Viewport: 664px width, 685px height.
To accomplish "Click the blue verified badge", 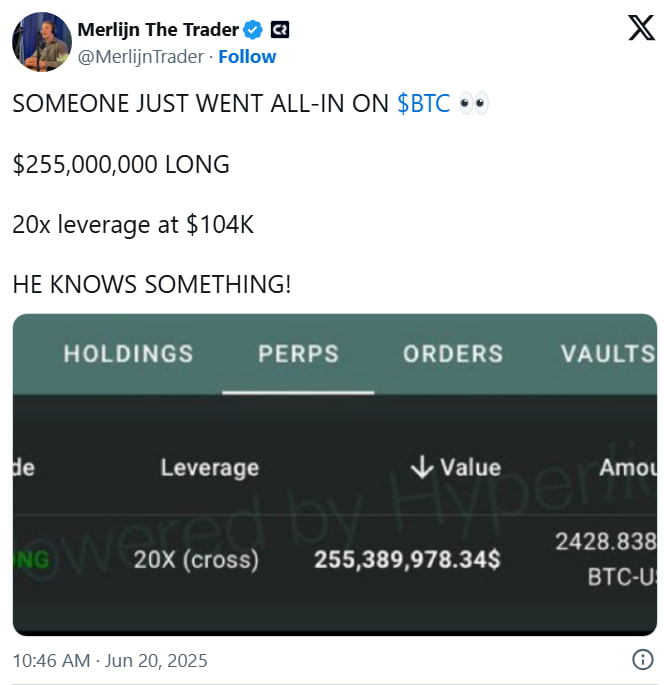I will click(x=254, y=29).
